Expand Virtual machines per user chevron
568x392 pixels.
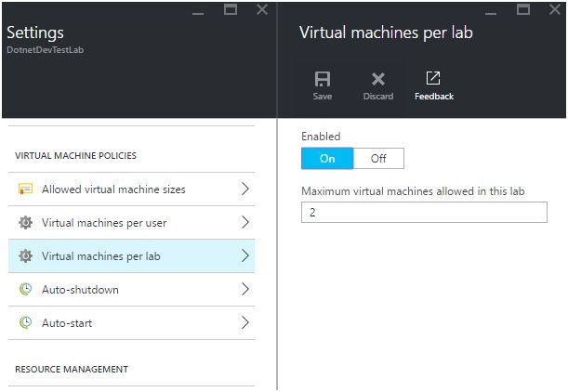pos(245,223)
